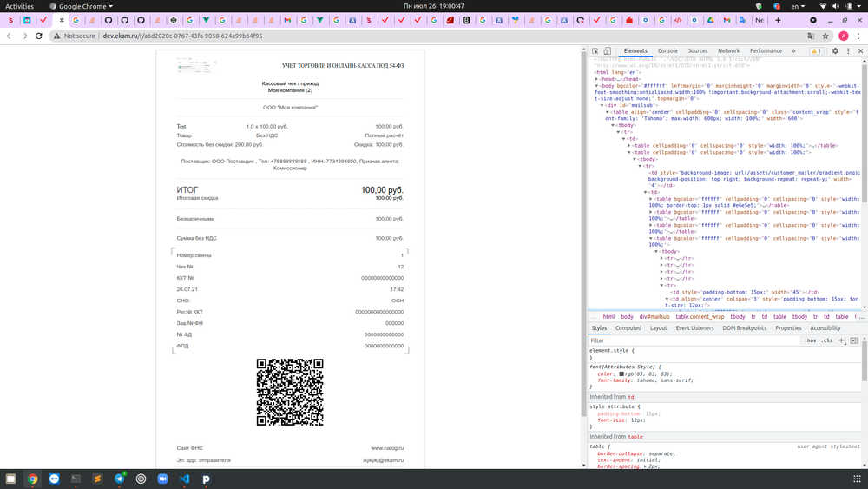Toggle the .cls class editor
This screenshot has height=489, width=868.
pos(826,340)
